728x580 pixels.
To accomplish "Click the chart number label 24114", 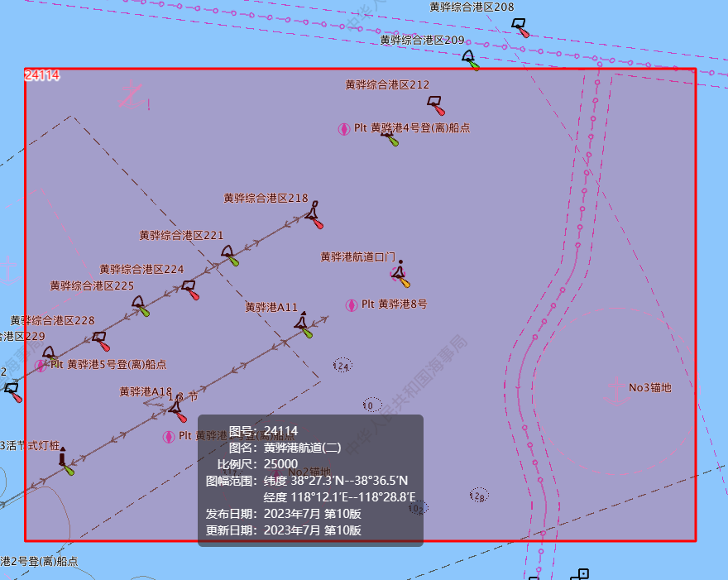I will click(42, 75).
